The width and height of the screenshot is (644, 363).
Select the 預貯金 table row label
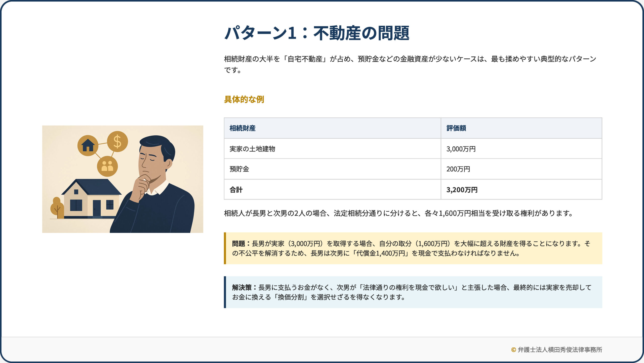click(239, 169)
